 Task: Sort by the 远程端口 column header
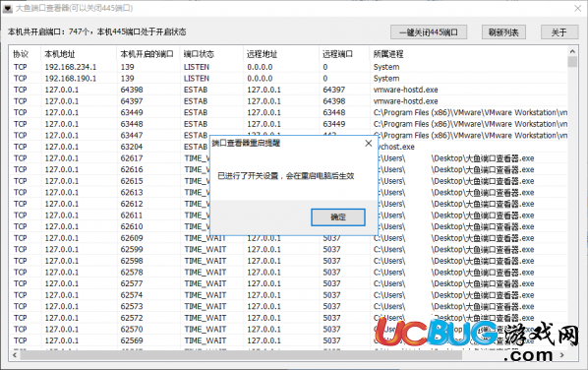tap(344, 54)
